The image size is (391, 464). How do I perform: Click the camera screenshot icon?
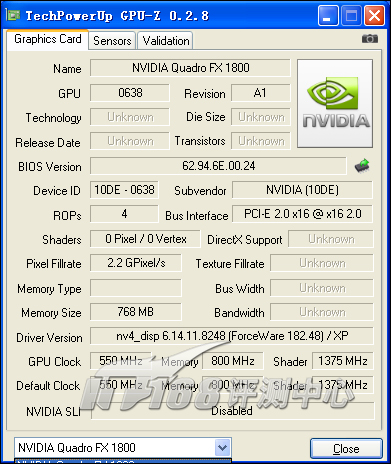pos(370,39)
